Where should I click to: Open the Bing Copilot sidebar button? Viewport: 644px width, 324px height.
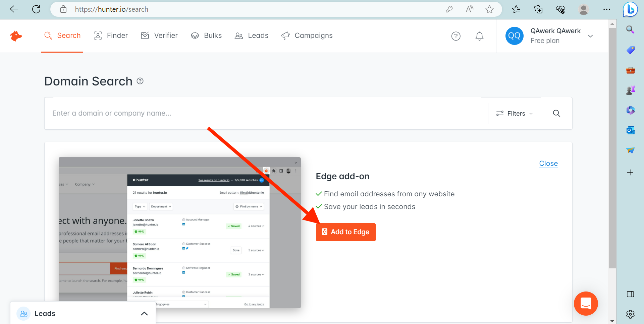tap(630, 9)
